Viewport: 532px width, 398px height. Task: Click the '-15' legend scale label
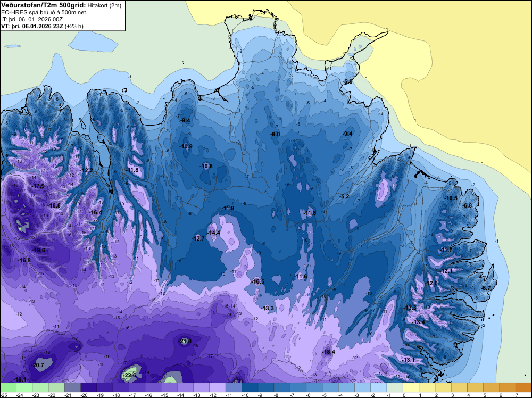click(164, 395)
